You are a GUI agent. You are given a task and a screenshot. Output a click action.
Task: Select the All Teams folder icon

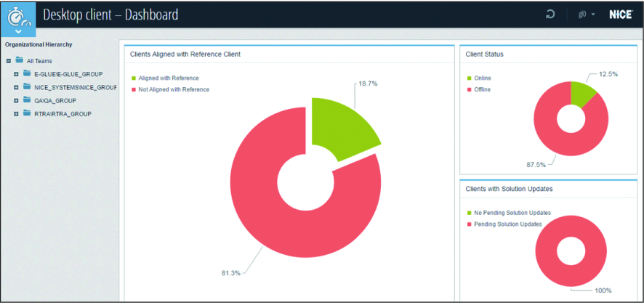click(x=19, y=60)
